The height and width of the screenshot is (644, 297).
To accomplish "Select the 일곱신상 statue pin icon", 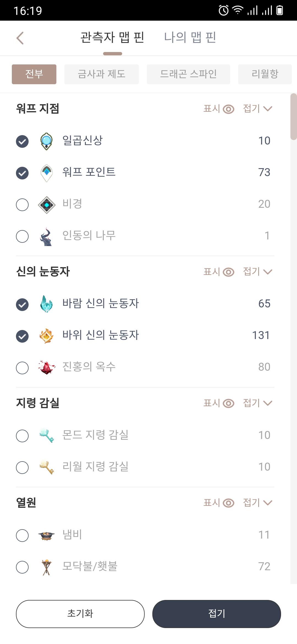I will pos(46,141).
